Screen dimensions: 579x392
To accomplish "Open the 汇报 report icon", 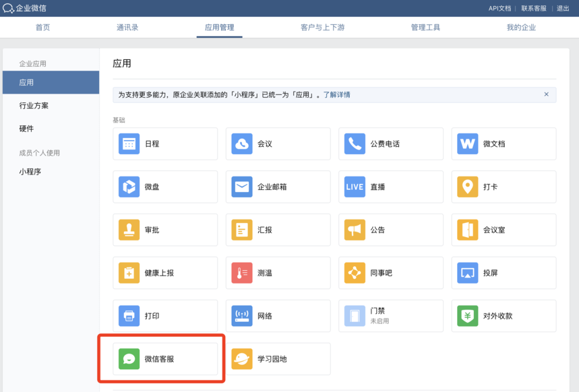I will coord(242,230).
